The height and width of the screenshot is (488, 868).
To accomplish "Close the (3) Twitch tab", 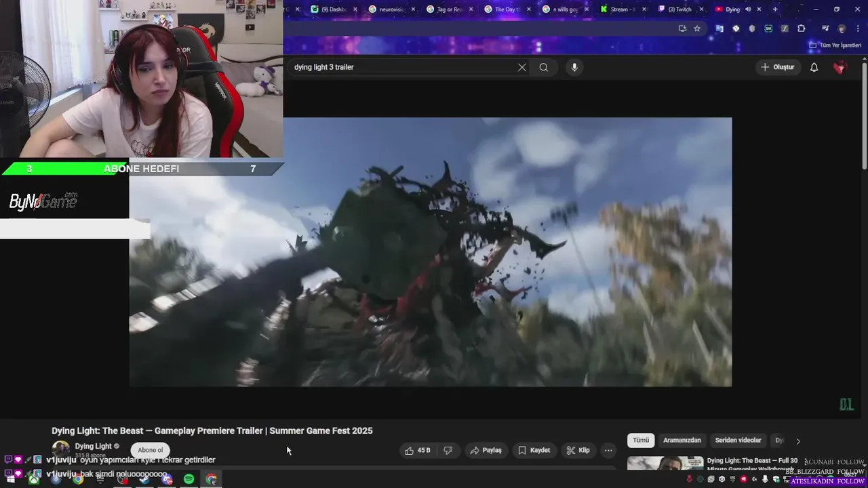I will 702,9.
